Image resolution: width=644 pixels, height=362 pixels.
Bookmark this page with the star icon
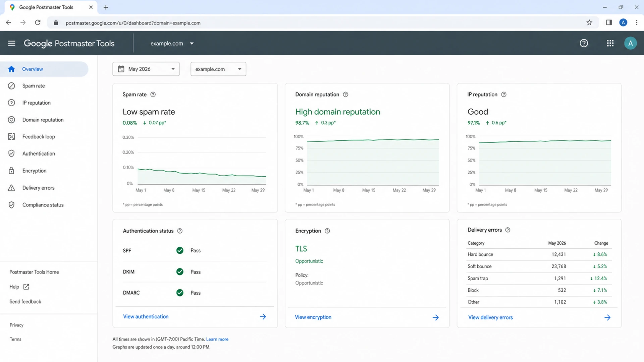pos(589,23)
